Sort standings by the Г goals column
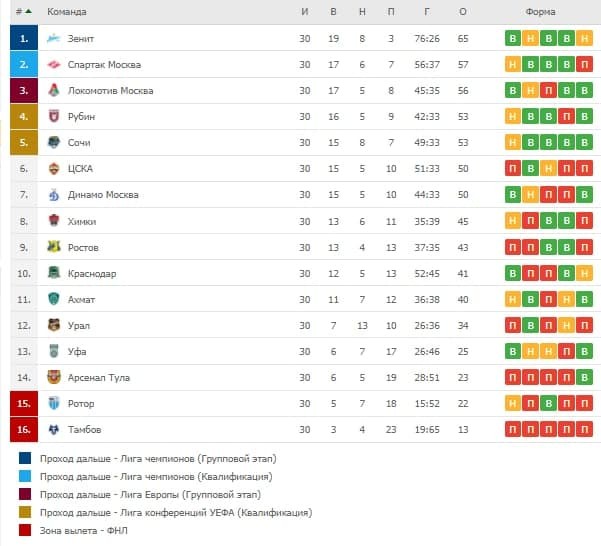Image resolution: width=601 pixels, height=546 pixels. tap(427, 12)
